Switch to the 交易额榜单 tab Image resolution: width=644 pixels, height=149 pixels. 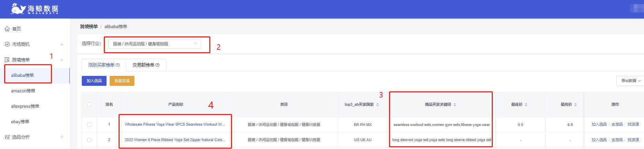click(x=146, y=65)
